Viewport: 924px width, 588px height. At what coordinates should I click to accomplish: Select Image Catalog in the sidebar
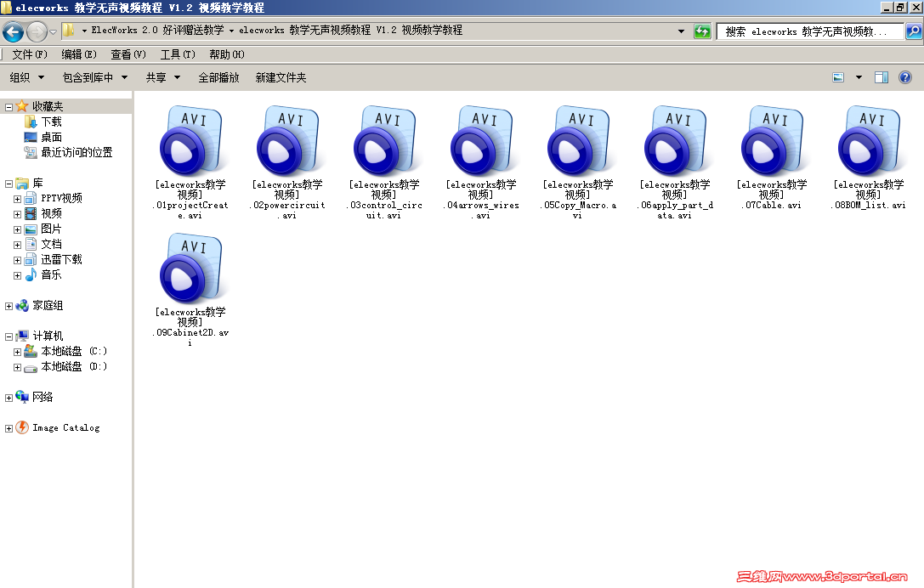point(66,428)
